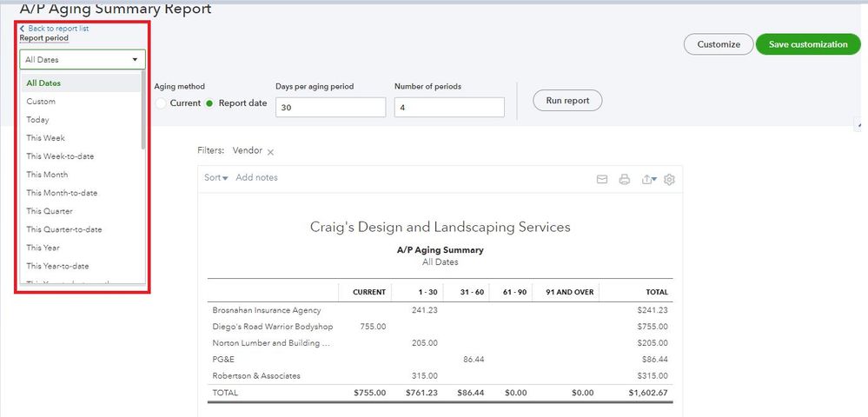868x417 pixels.
Task: Open the export report icon menu
Action: (x=647, y=180)
